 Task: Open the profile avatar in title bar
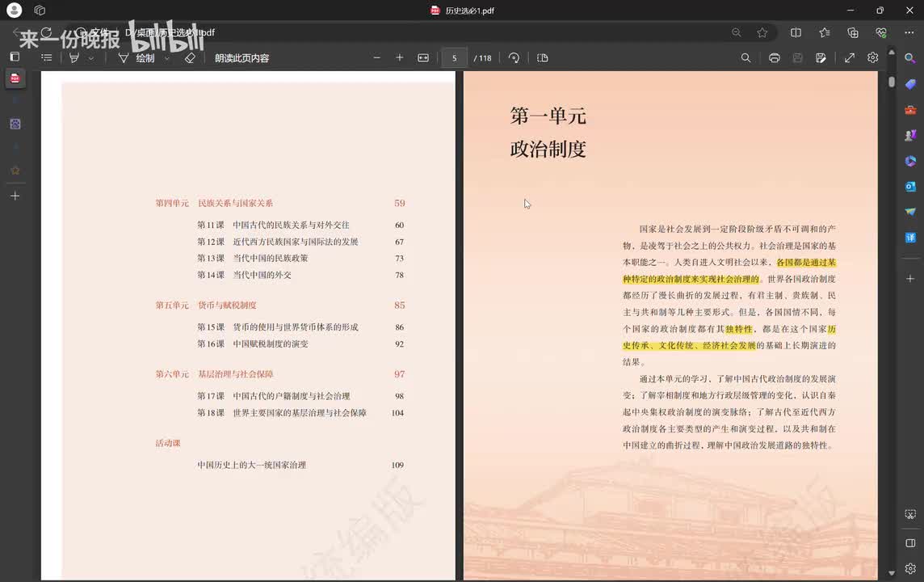pyautogui.click(x=15, y=10)
